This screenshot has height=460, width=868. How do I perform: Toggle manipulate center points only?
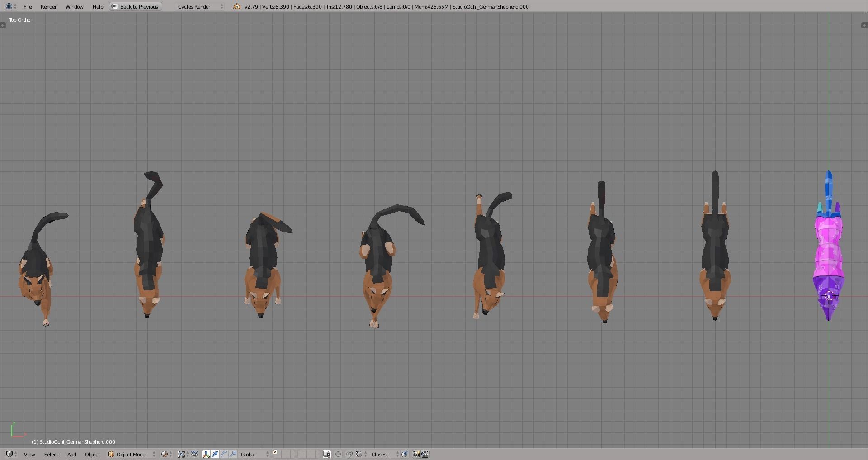pyautogui.click(x=194, y=454)
